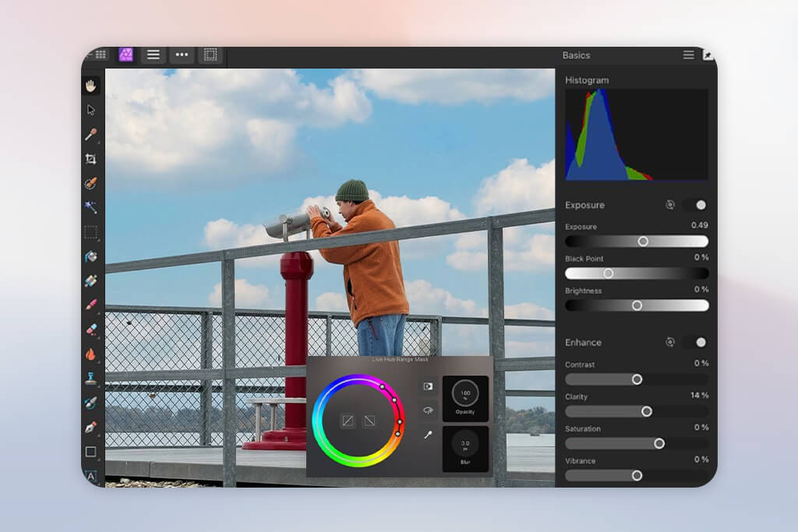Choose the Selection Brush tool

point(91,183)
